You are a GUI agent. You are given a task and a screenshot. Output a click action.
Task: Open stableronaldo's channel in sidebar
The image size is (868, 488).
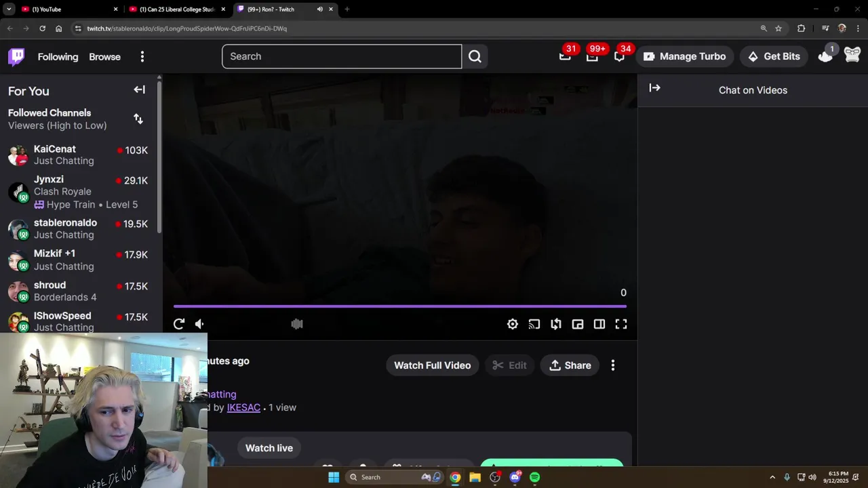click(x=79, y=228)
